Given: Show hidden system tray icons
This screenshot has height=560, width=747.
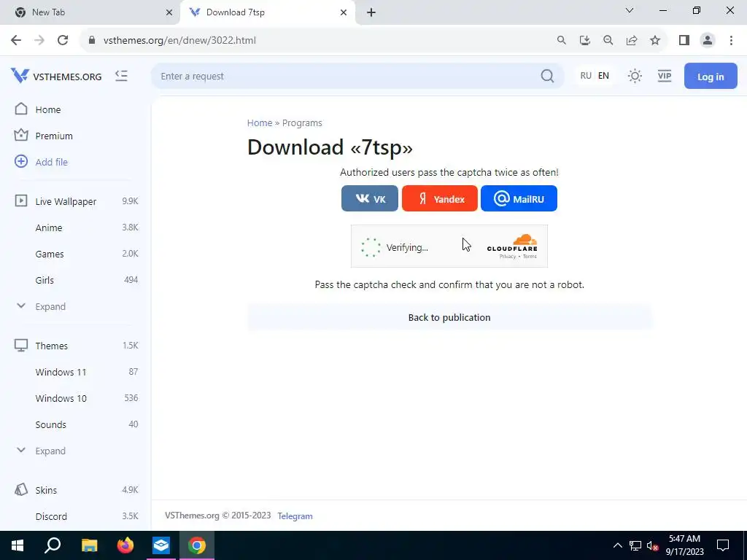Looking at the screenshot, I should 617,545.
